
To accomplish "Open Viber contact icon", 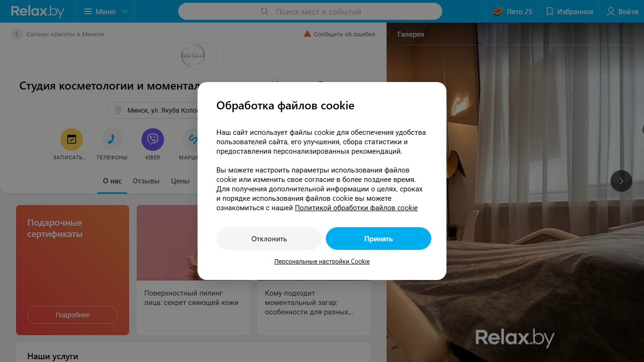I will pyautogui.click(x=153, y=140).
